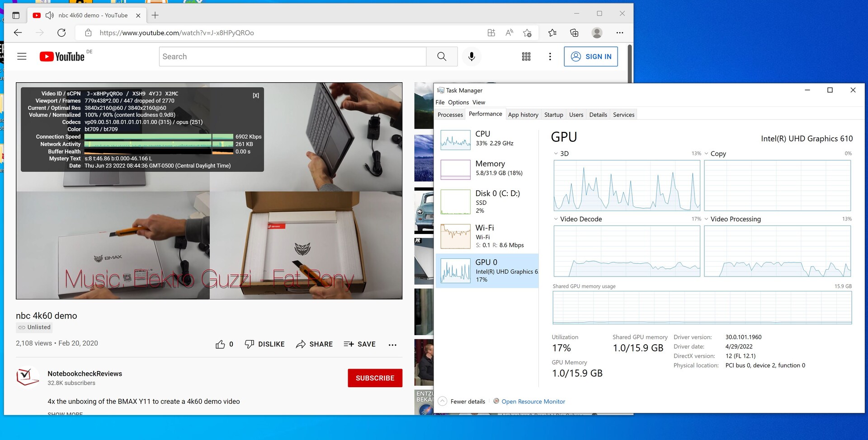Open the Edge tab actions menu icon

[16, 15]
